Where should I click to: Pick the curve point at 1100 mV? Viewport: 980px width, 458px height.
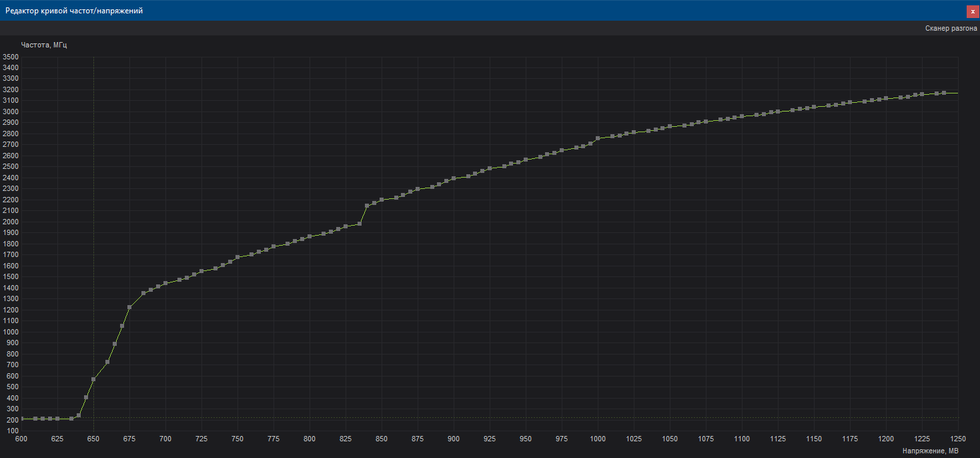coord(742,116)
